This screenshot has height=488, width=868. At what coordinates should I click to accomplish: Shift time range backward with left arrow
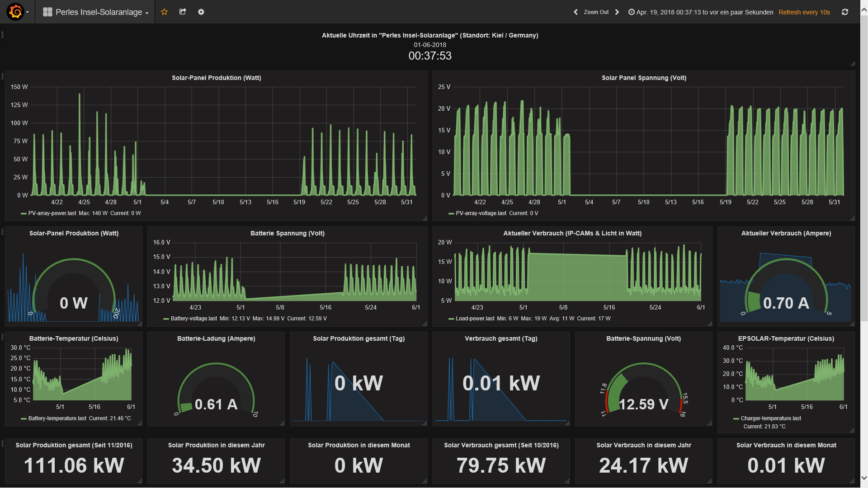click(x=576, y=12)
